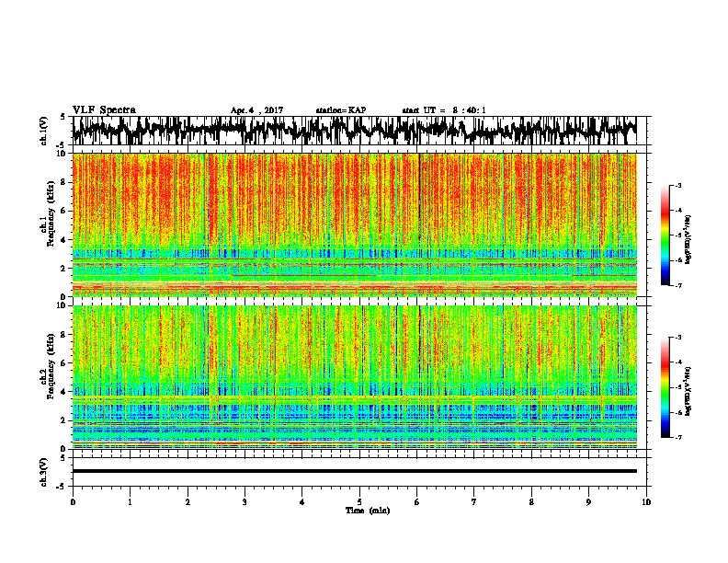
Task: Click the ch.2 spectrogram color scale bar
Action: [x=665, y=387]
